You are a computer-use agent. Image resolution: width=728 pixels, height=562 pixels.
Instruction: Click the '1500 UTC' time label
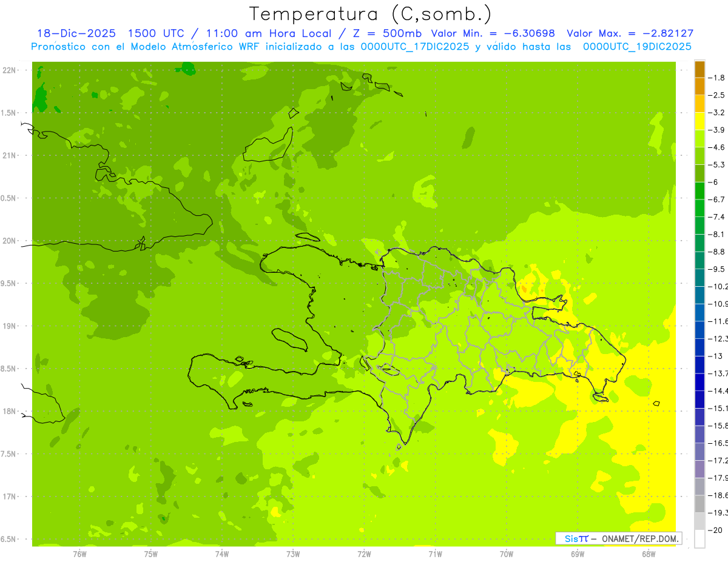155,34
